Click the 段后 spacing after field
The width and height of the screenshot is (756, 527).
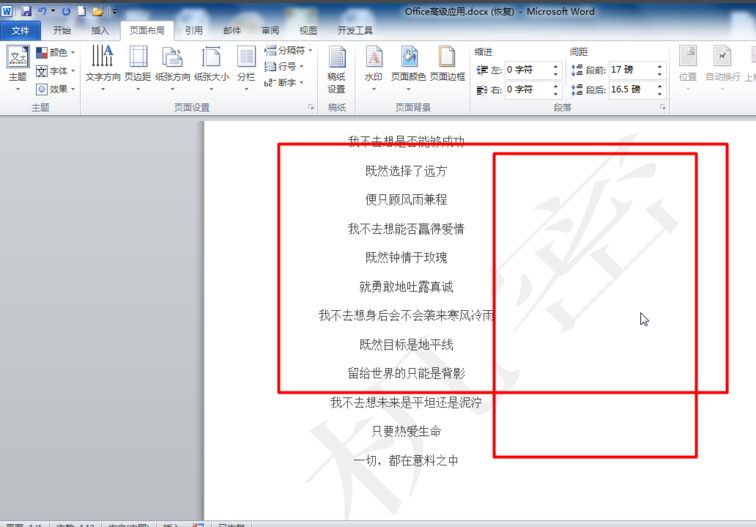pos(632,90)
